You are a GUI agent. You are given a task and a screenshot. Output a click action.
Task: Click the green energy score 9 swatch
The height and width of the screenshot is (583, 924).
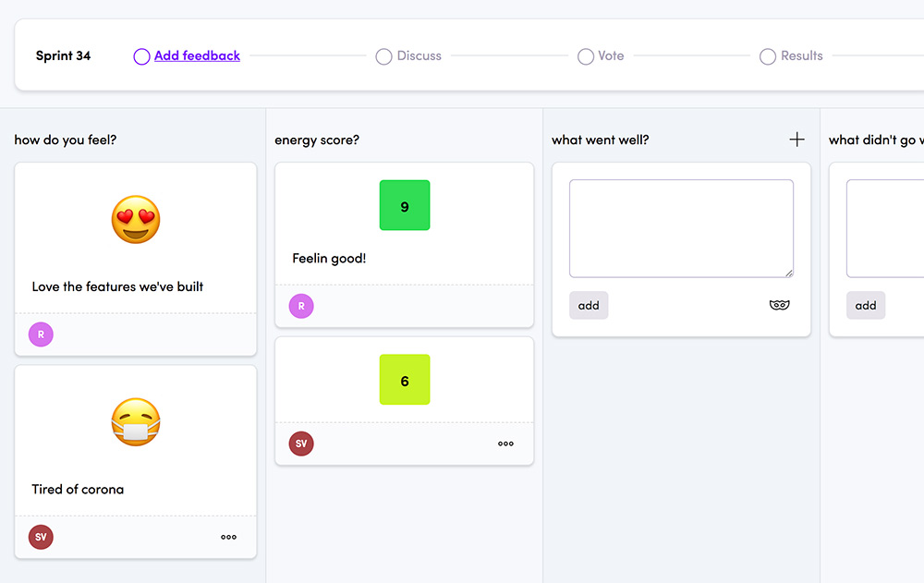[405, 205]
